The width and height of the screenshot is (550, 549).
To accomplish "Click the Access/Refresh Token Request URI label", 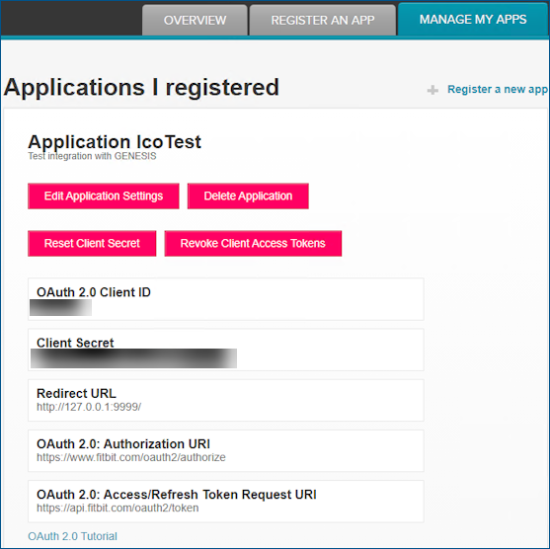I will 176,494.
